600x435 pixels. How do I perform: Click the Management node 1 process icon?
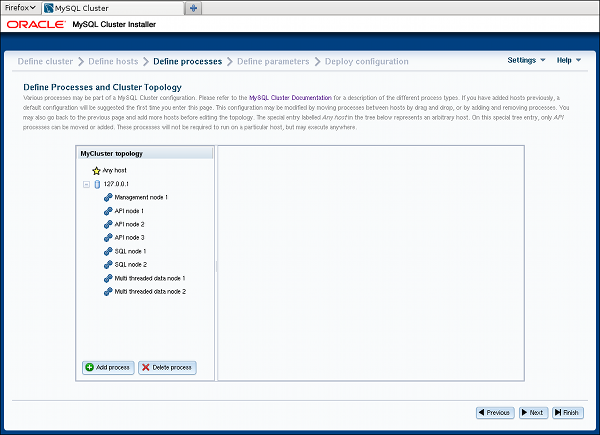pyautogui.click(x=108, y=198)
